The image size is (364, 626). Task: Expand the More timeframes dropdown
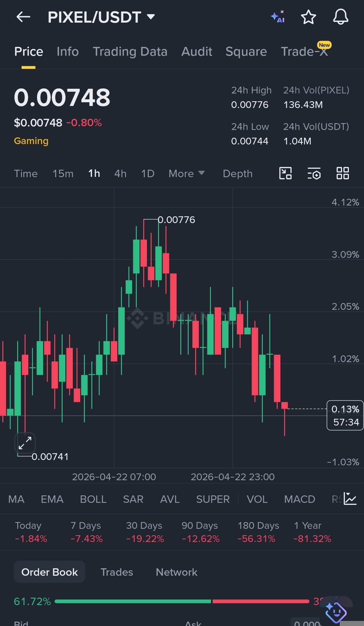pyautogui.click(x=186, y=173)
